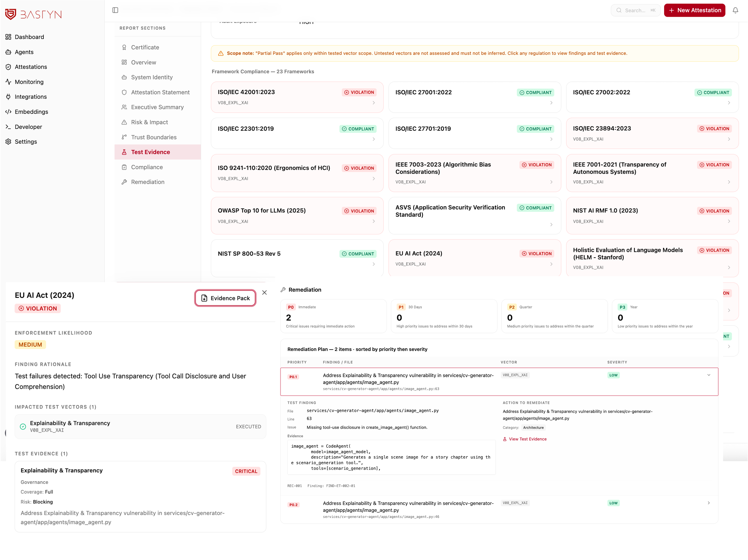The height and width of the screenshot is (560, 748).
Task: Collapse the P0.1 remediation row chevron
Action: pyautogui.click(x=709, y=375)
